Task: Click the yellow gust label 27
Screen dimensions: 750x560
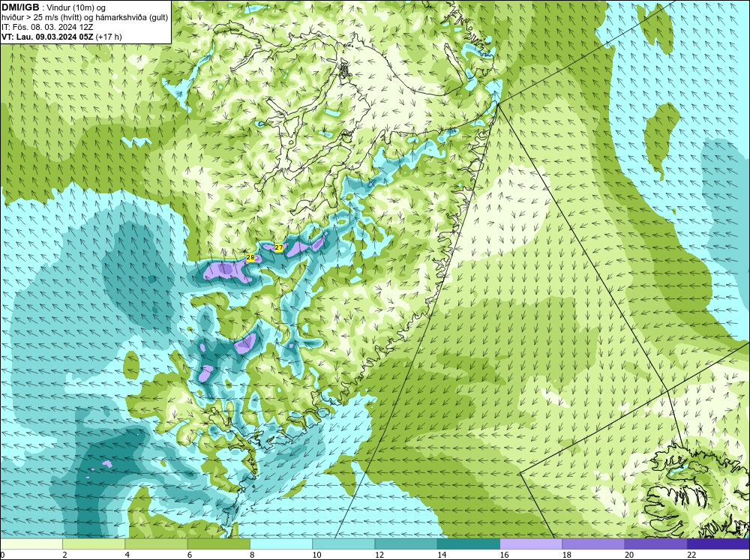Action: coord(279,247)
